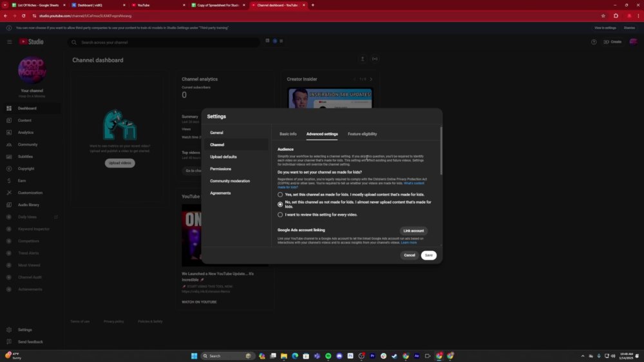The width and height of the screenshot is (644, 362).
Task: Click the Create video icon in header
Action: [x=606, y=42]
